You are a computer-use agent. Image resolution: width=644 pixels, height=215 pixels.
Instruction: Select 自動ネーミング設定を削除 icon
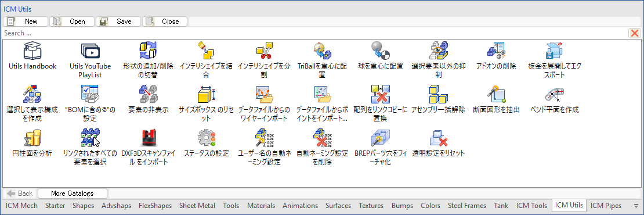[x=323, y=138]
